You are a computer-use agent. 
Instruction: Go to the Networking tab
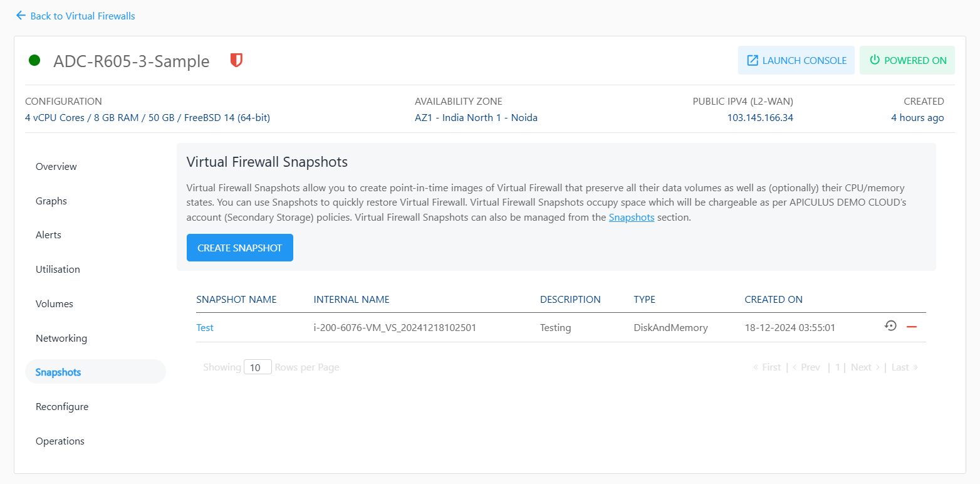(x=61, y=339)
